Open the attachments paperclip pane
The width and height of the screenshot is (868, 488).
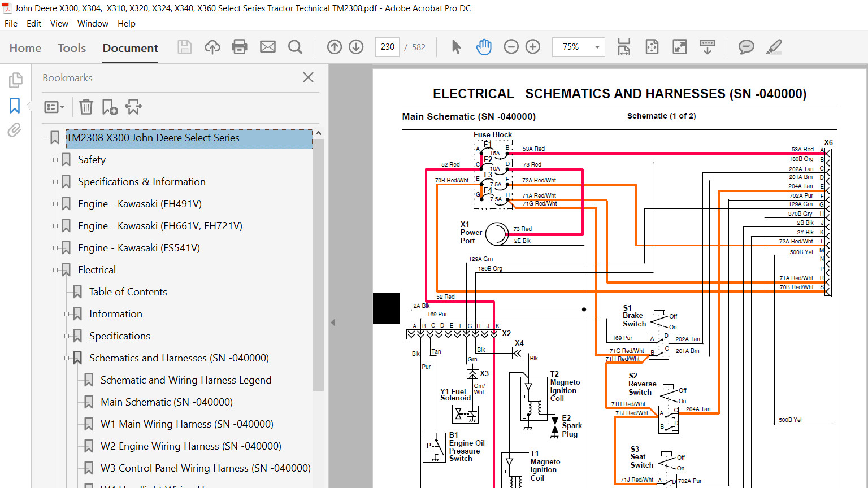15,130
